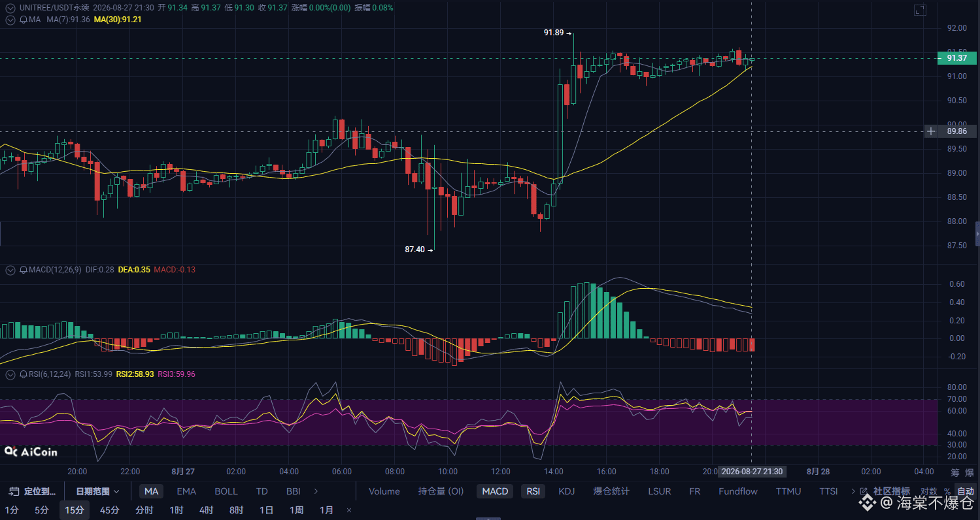980x520 pixels.
Task: Enable the Fundflow indicator
Action: (738, 491)
